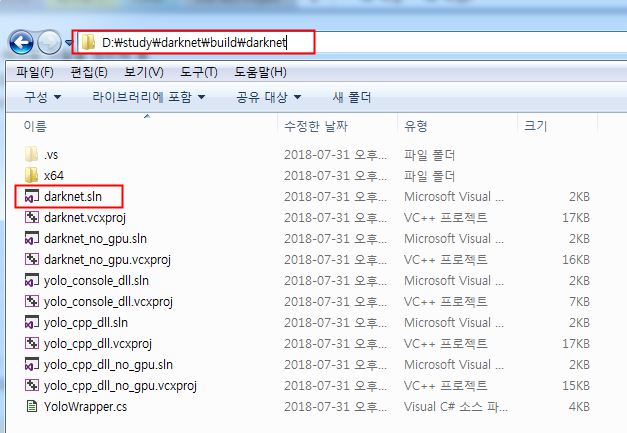Select the darknet.sln solution file icon
The width and height of the screenshot is (627, 433).
[32, 196]
